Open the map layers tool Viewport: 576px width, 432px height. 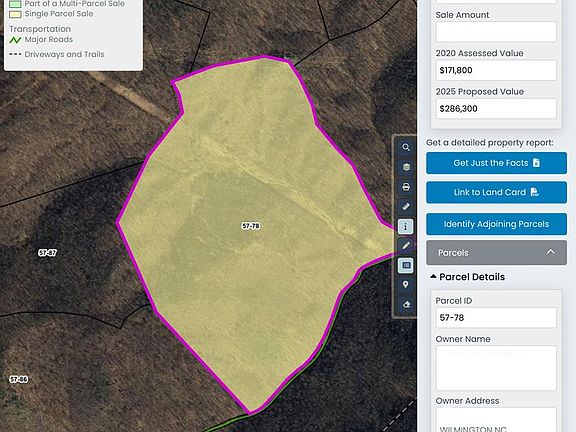point(406,167)
